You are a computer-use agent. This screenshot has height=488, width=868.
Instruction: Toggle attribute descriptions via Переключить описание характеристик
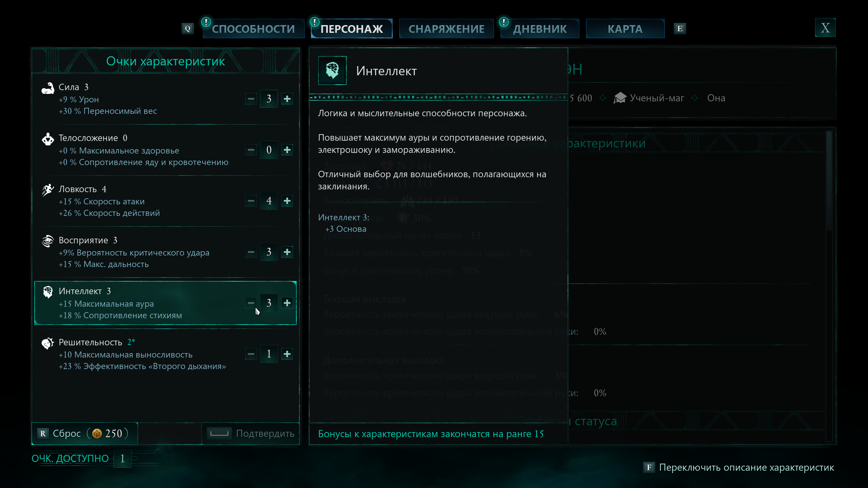click(739, 467)
